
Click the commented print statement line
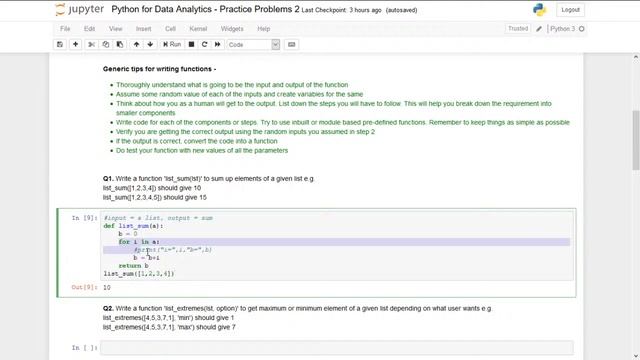[173, 250]
